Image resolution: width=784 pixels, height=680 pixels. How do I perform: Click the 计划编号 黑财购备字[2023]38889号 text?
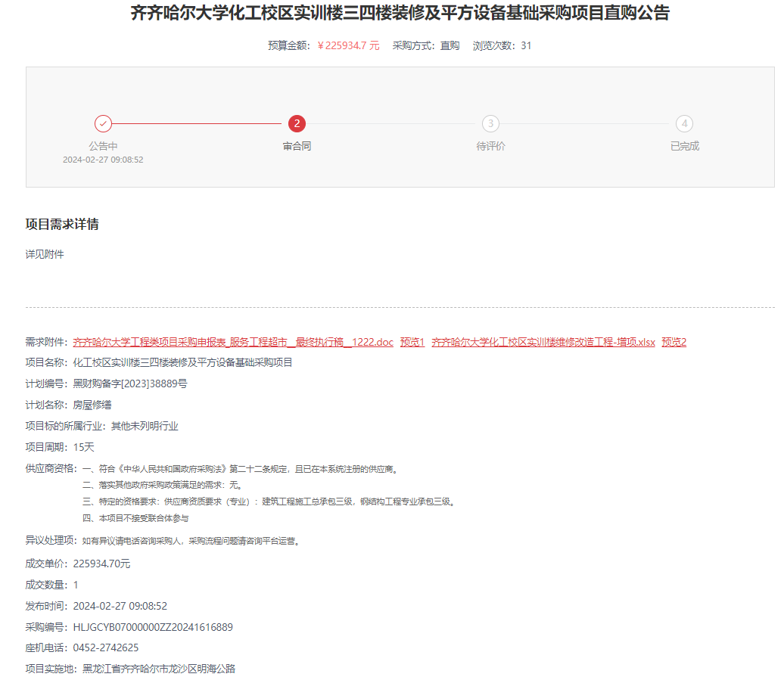129,383
